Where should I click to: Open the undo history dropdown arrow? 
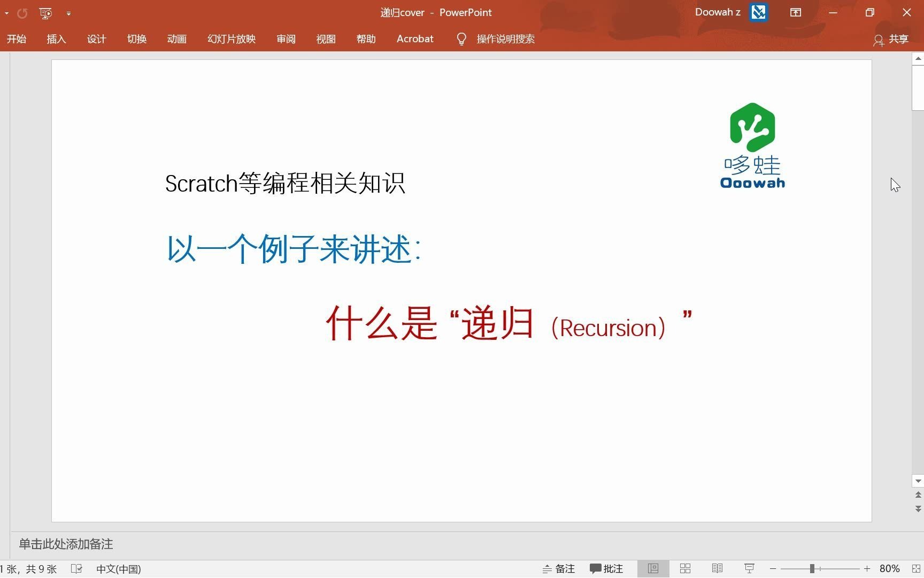click(x=6, y=13)
